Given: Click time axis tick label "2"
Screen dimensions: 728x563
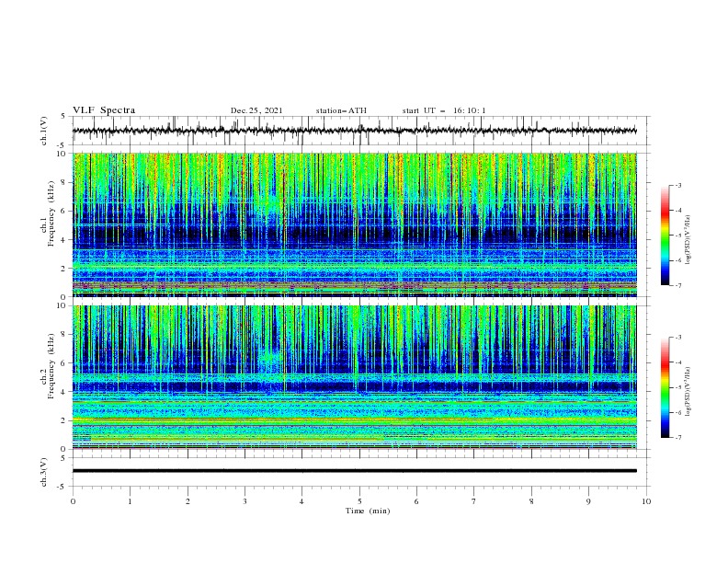Looking at the screenshot, I should [188, 501].
